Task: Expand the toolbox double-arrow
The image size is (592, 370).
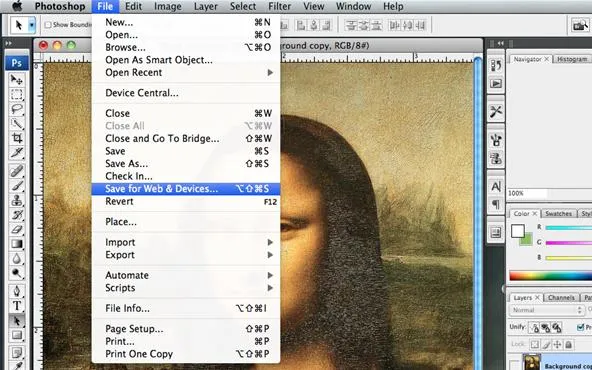Action: point(8,44)
